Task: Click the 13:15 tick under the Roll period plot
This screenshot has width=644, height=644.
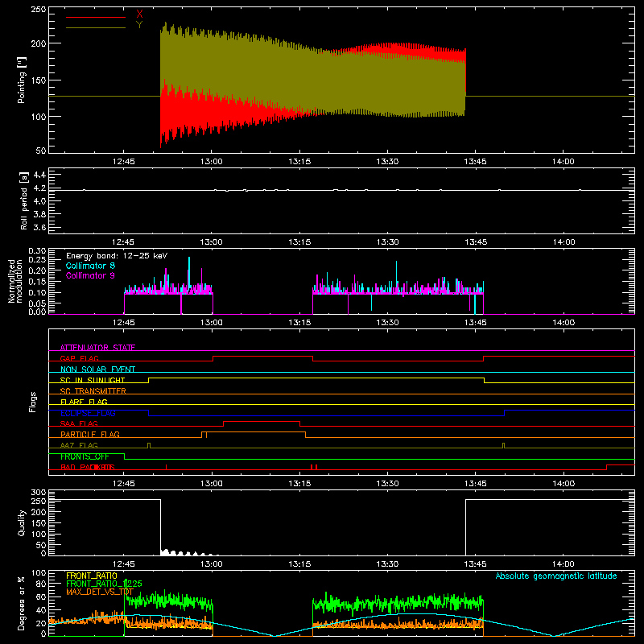Action: click(299, 242)
